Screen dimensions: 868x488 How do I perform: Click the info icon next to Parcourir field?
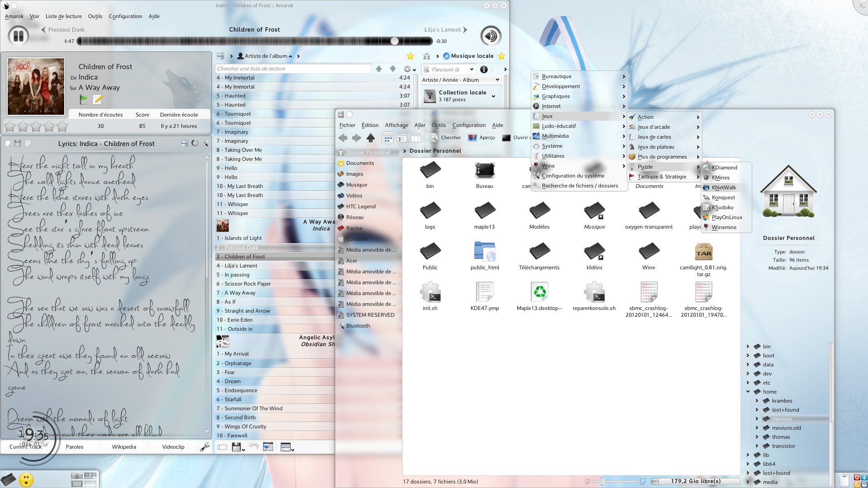coord(484,69)
